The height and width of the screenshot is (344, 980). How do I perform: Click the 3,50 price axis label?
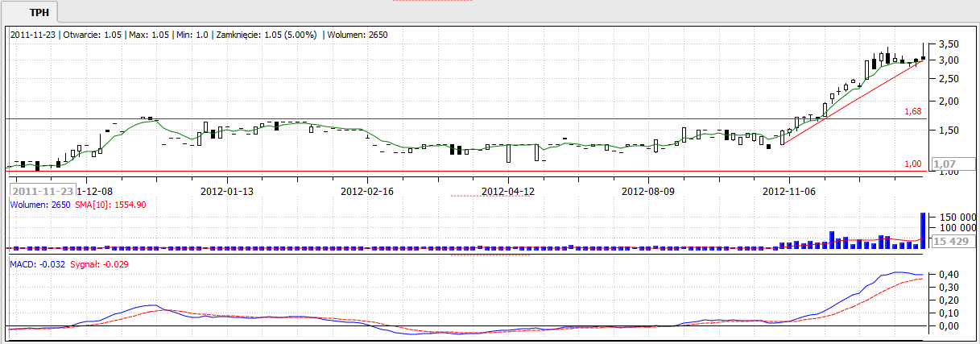click(949, 44)
